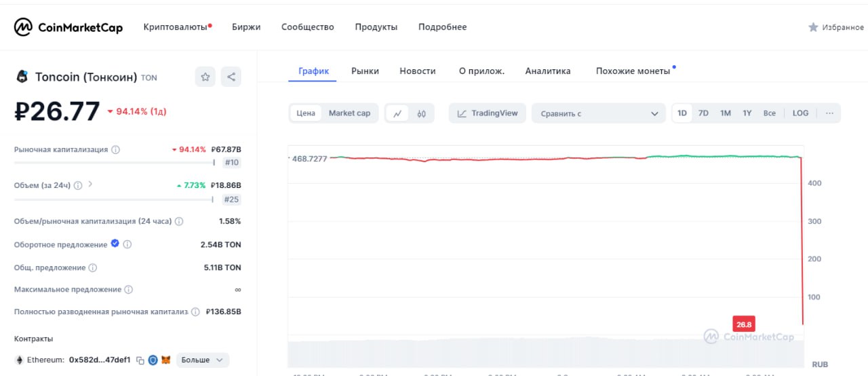Open the TradingView chart button

pos(488,113)
